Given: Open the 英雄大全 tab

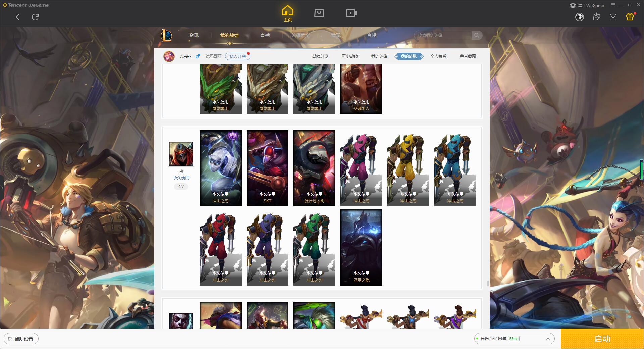Looking at the screenshot, I should point(301,35).
